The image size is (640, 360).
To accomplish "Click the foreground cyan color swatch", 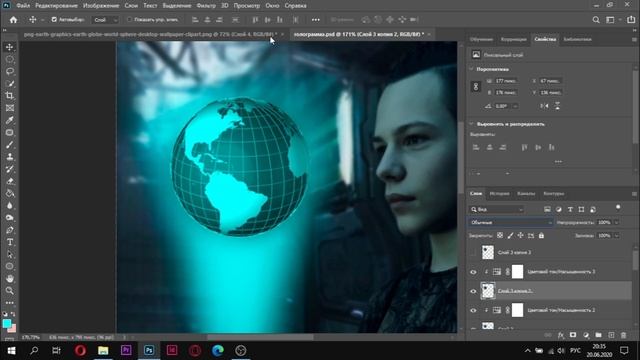I will tap(7, 324).
